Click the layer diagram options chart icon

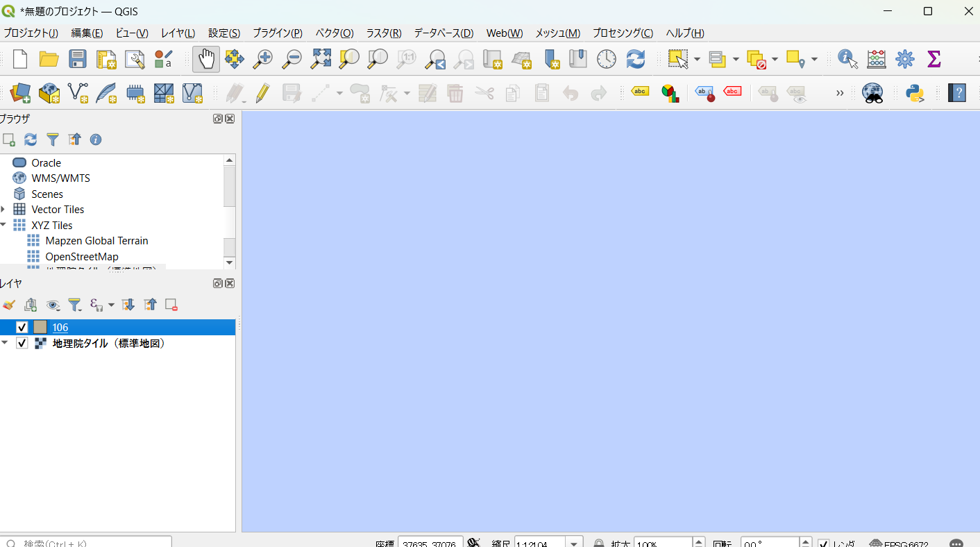coord(670,93)
